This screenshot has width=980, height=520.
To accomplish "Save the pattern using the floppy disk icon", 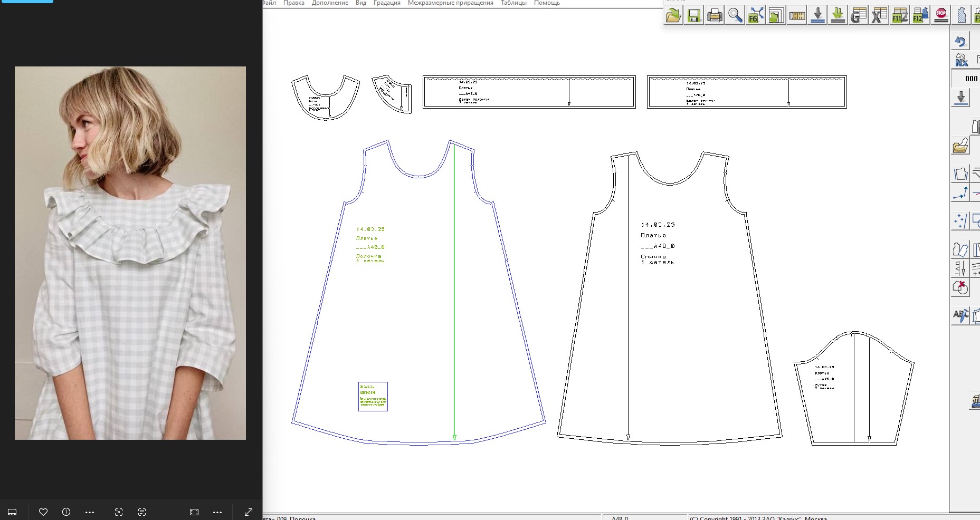I will (693, 15).
